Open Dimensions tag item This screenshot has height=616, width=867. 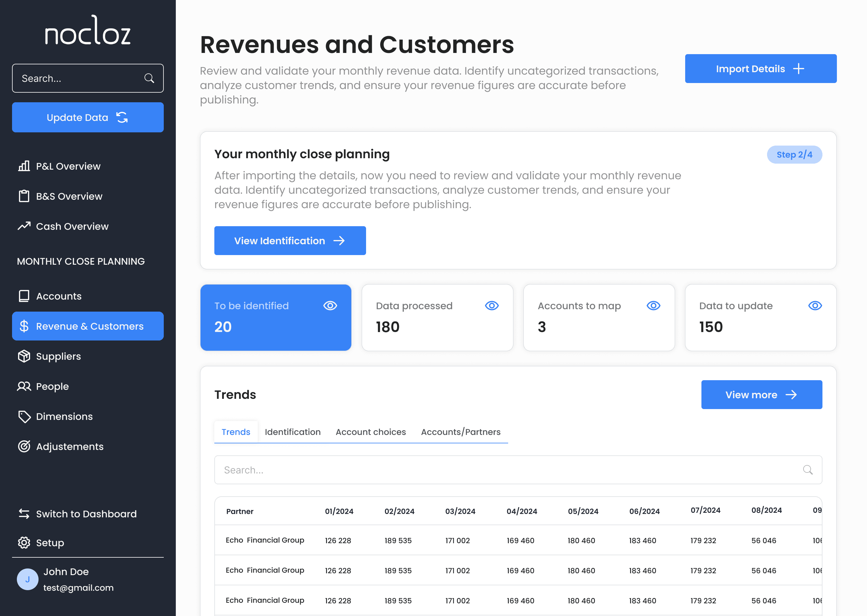click(x=64, y=417)
